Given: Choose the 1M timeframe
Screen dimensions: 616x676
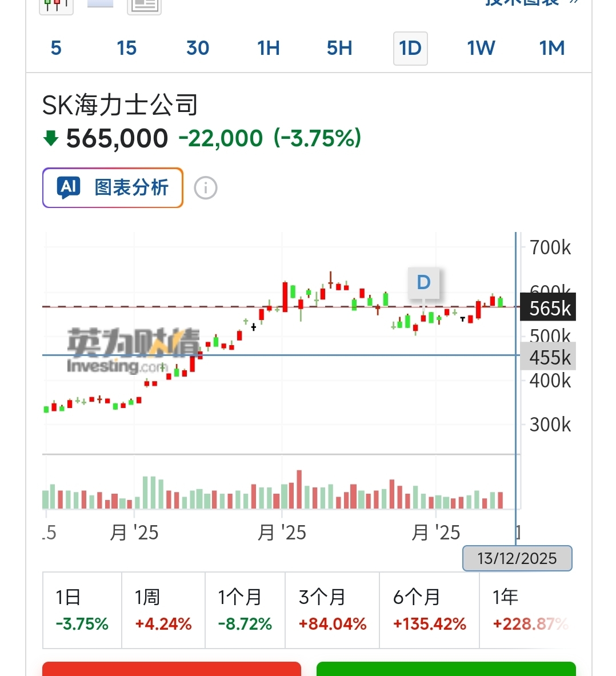Looking at the screenshot, I should tap(552, 49).
